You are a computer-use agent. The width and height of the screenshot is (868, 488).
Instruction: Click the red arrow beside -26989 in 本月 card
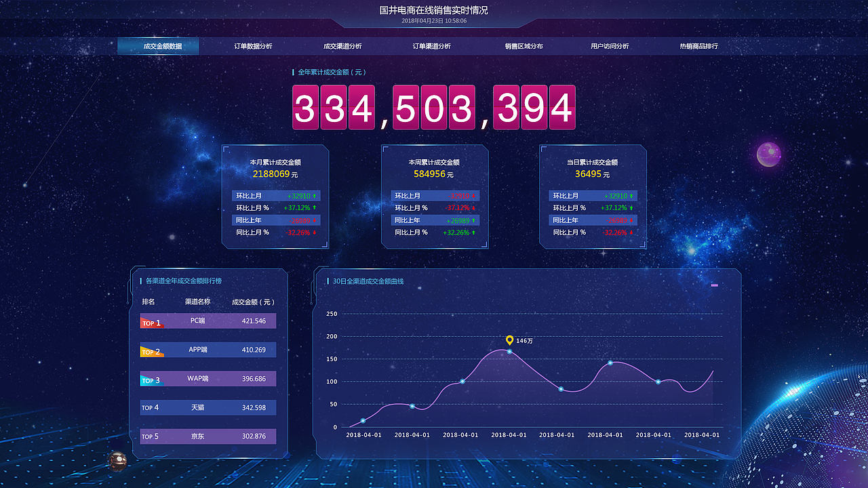(x=315, y=220)
